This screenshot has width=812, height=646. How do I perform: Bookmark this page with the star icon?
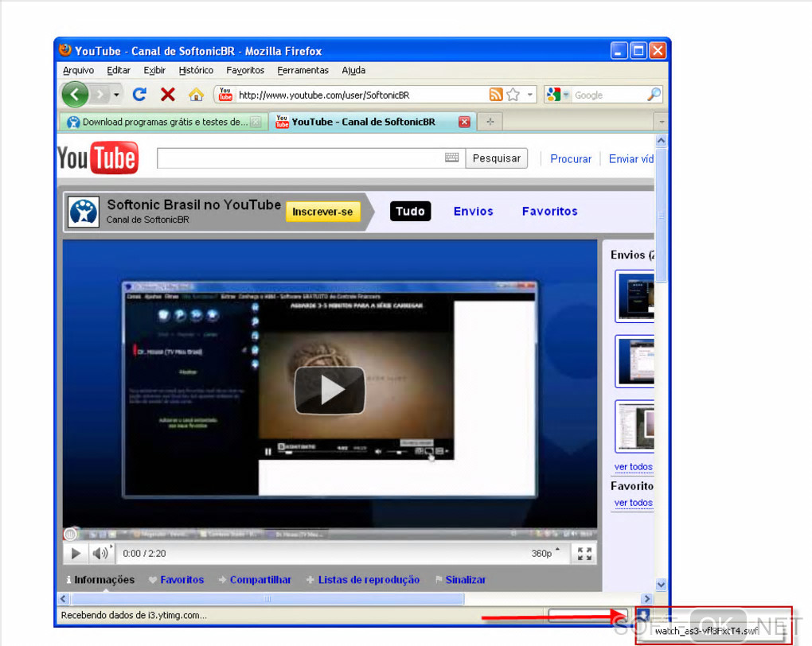[x=513, y=94]
